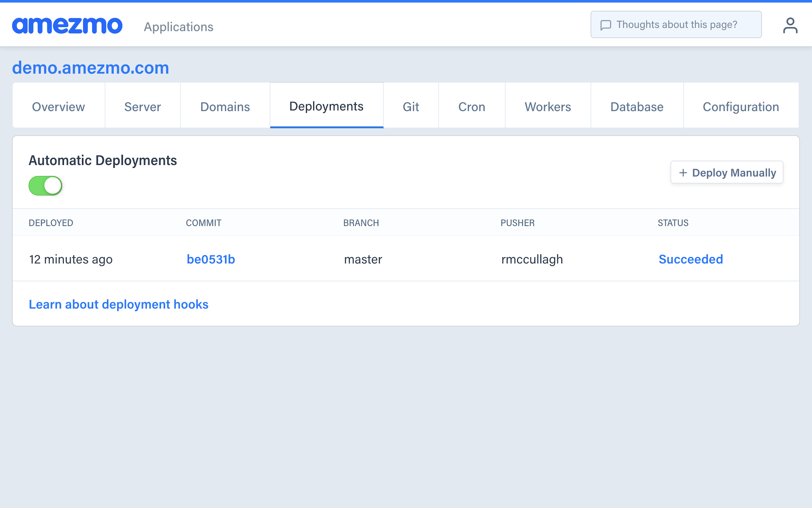
Task: Click the demo.amezmo.com heading link
Action: pos(90,68)
